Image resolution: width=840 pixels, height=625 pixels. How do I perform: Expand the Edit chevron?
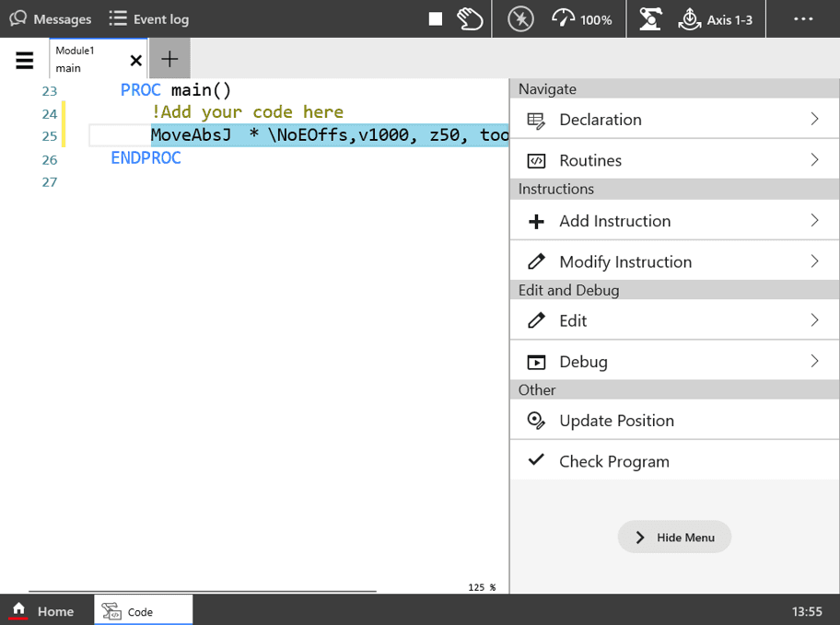coord(814,319)
